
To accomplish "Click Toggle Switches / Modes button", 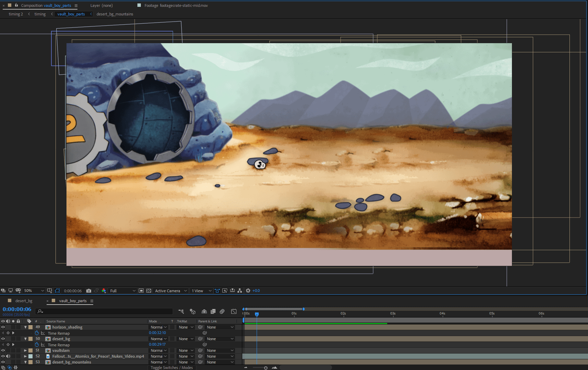I will point(172,368).
